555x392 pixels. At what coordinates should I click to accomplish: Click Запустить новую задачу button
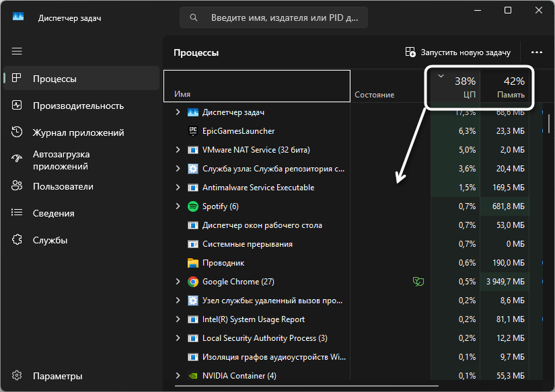pos(458,52)
